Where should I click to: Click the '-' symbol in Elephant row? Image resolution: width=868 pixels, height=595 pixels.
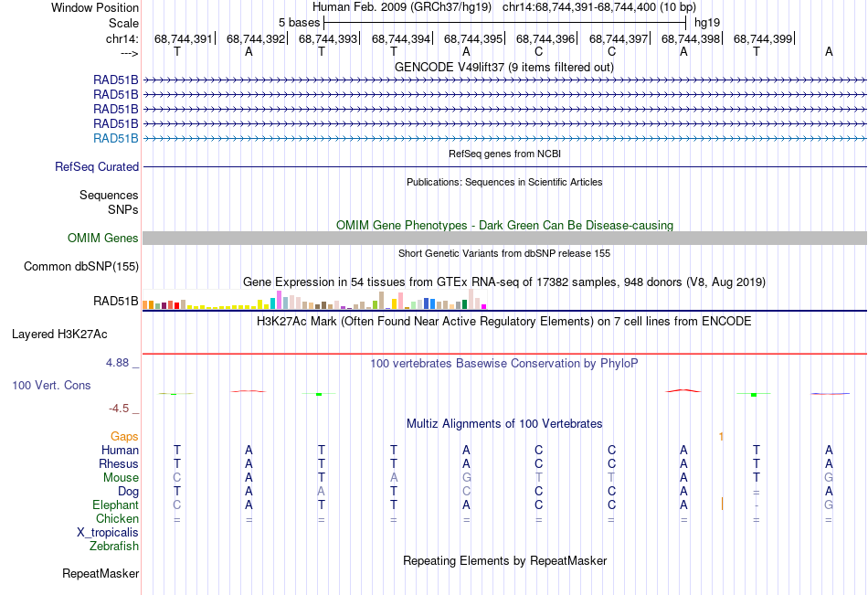pyautogui.click(x=757, y=505)
